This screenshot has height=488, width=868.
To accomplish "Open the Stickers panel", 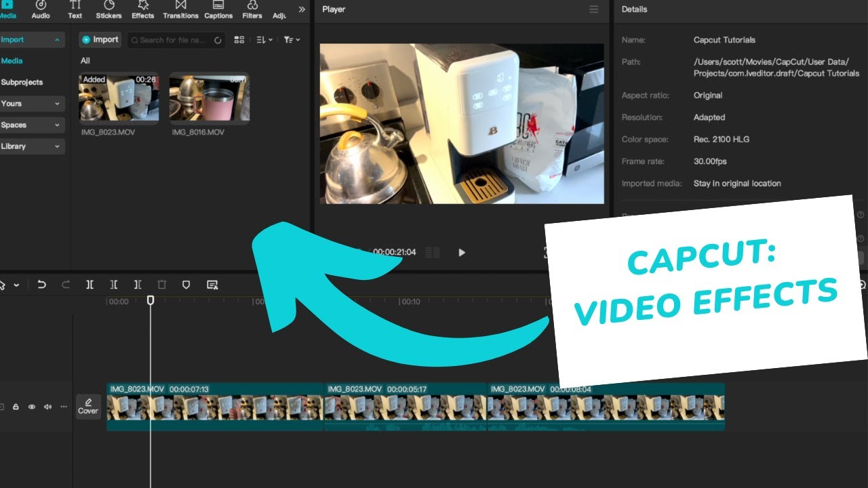I will (108, 9).
